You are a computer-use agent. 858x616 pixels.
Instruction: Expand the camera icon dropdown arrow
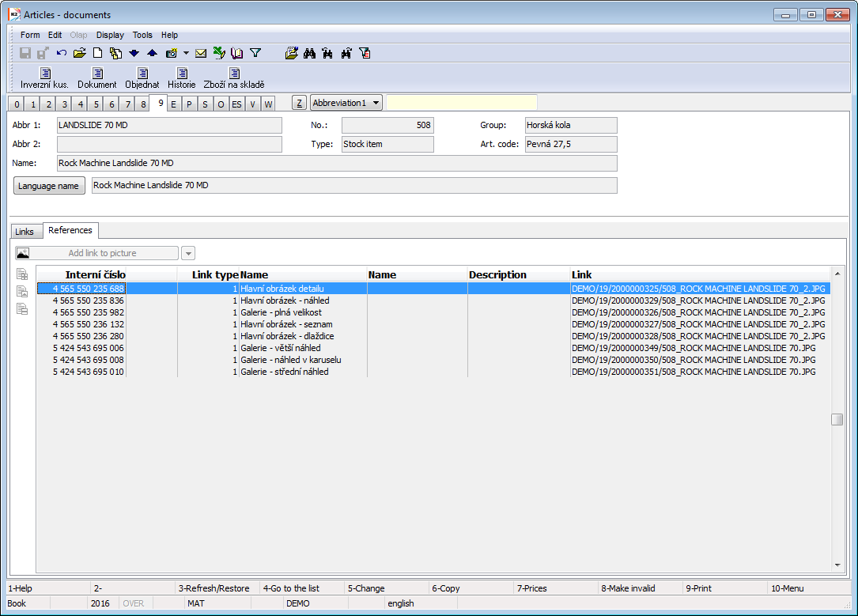pyautogui.click(x=186, y=53)
